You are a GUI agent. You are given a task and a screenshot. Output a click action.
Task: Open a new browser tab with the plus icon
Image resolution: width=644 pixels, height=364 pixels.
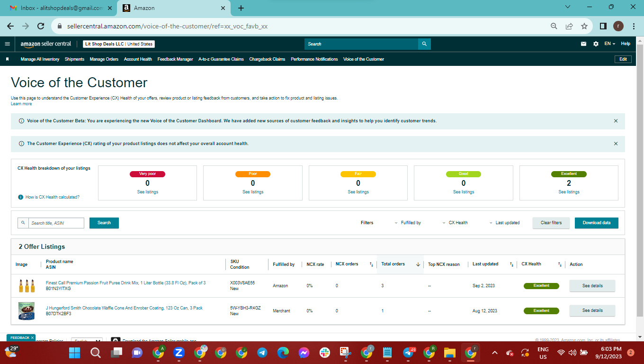[241, 8]
